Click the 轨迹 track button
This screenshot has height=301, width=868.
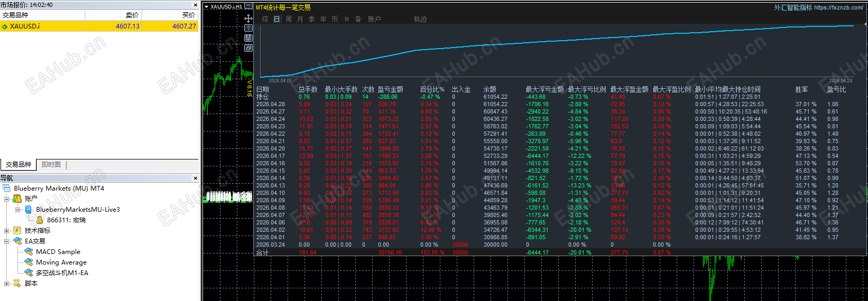[x=420, y=19]
